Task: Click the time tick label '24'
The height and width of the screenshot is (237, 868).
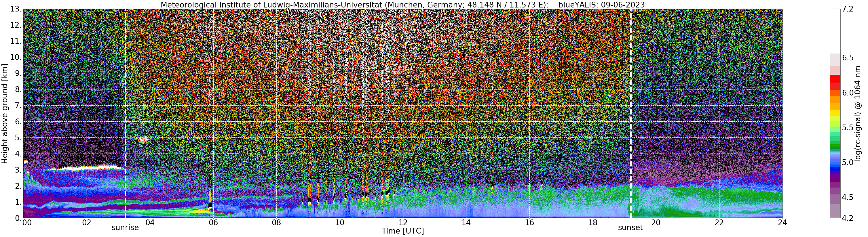Action: 782,223
